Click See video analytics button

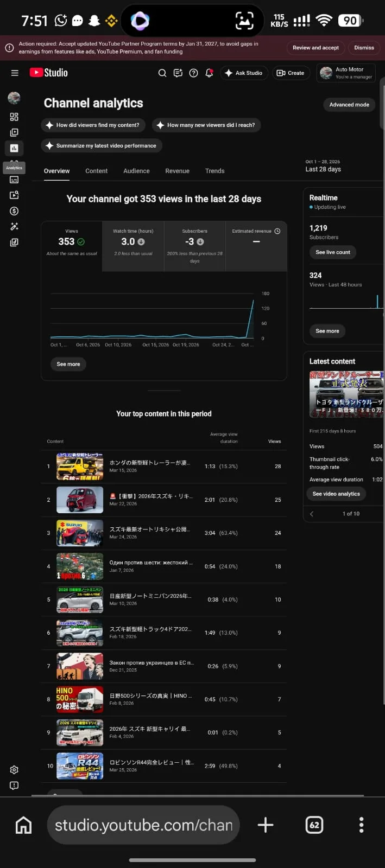click(x=336, y=494)
